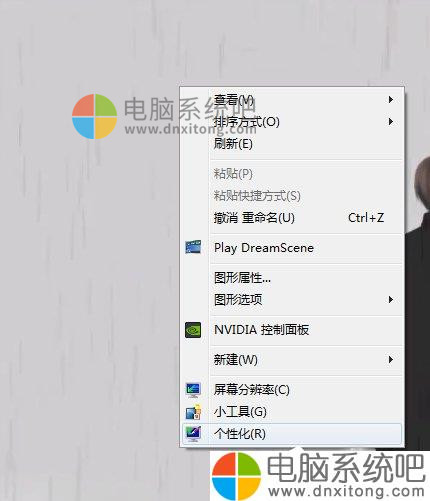The image size is (430, 501).
Task: Click the www.dnxitong.com link at bottom
Action: [x=346, y=491]
